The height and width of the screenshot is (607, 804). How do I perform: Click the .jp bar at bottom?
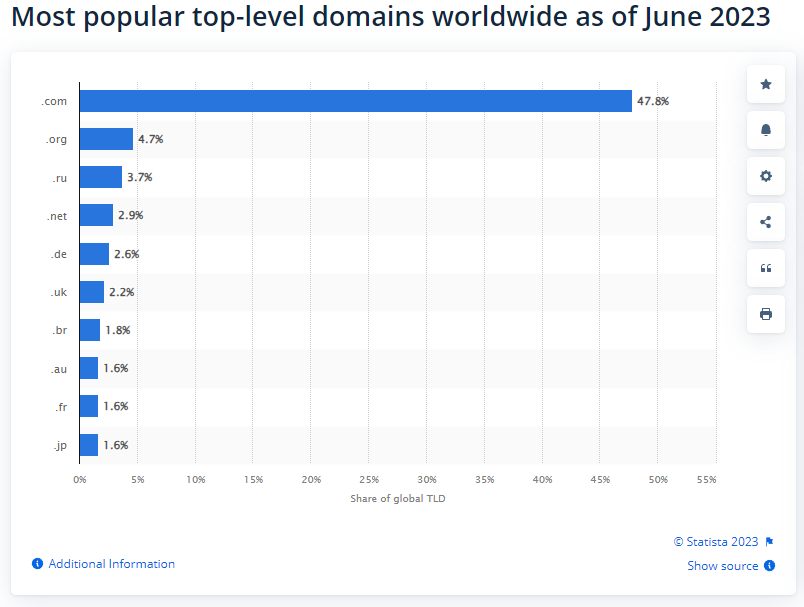click(x=89, y=445)
